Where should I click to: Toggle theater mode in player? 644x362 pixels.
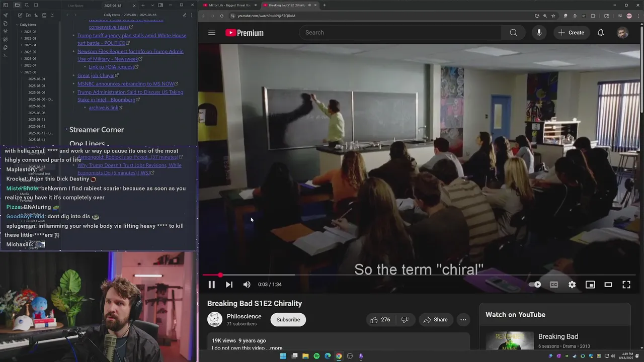click(x=608, y=285)
